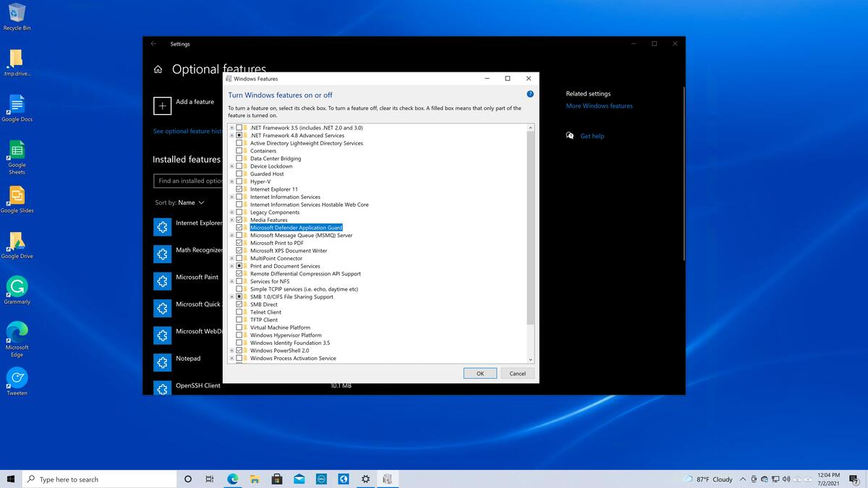
Task: Uncheck Microsoft Print to PDF
Action: (x=239, y=243)
